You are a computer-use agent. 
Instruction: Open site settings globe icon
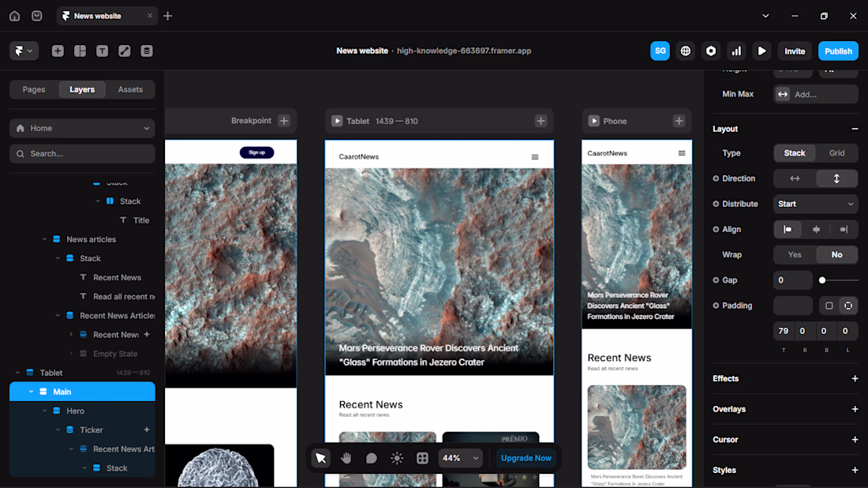(685, 51)
